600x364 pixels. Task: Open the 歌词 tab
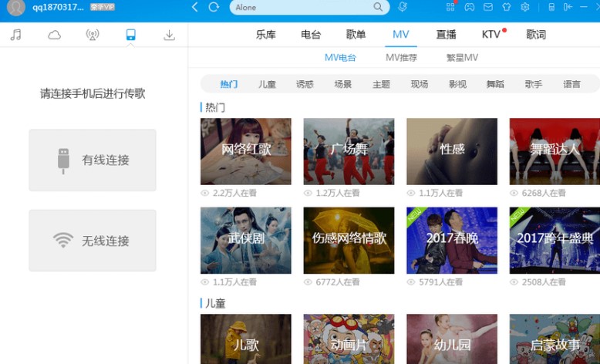pos(536,35)
